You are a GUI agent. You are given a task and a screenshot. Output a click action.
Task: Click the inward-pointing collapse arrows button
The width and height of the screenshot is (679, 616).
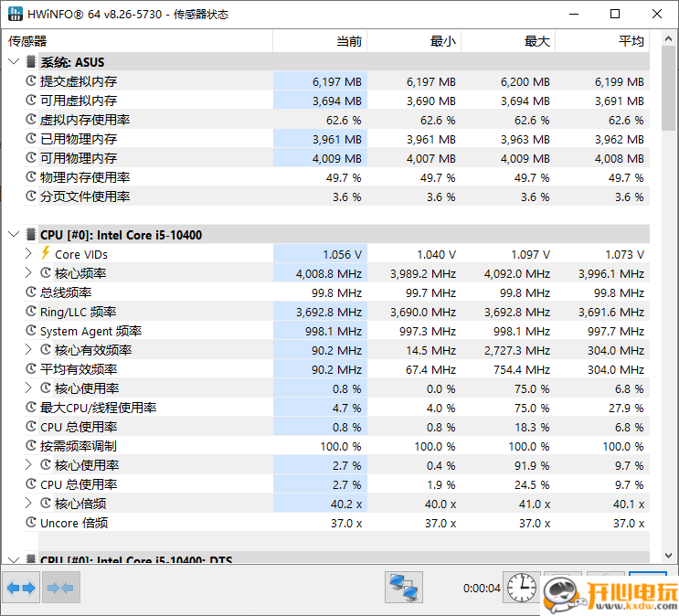point(61,588)
